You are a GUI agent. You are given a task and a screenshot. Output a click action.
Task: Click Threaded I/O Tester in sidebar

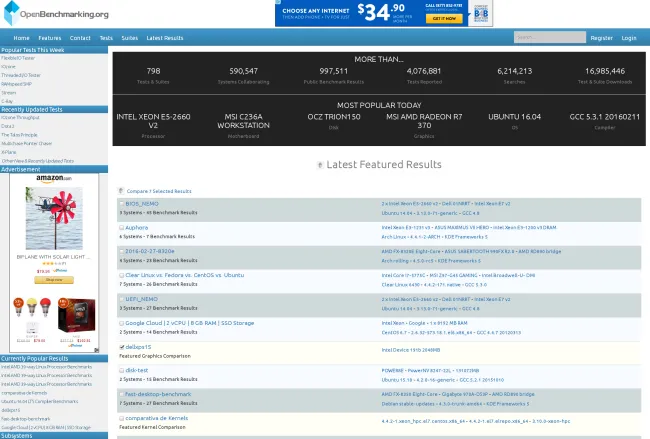click(x=21, y=75)
